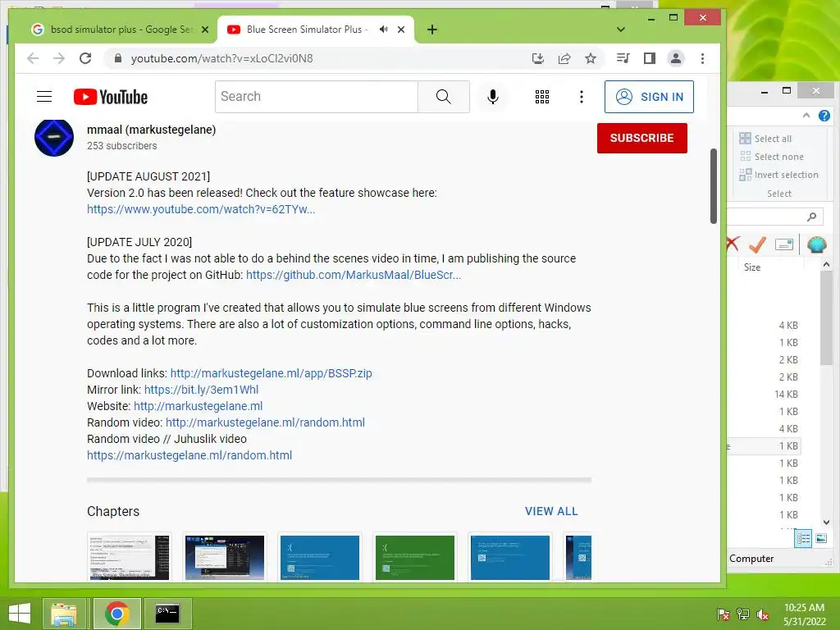Screen dimensions: 840x630
Task: Open Chrome's three-dot menu
Action: point(702,58)
